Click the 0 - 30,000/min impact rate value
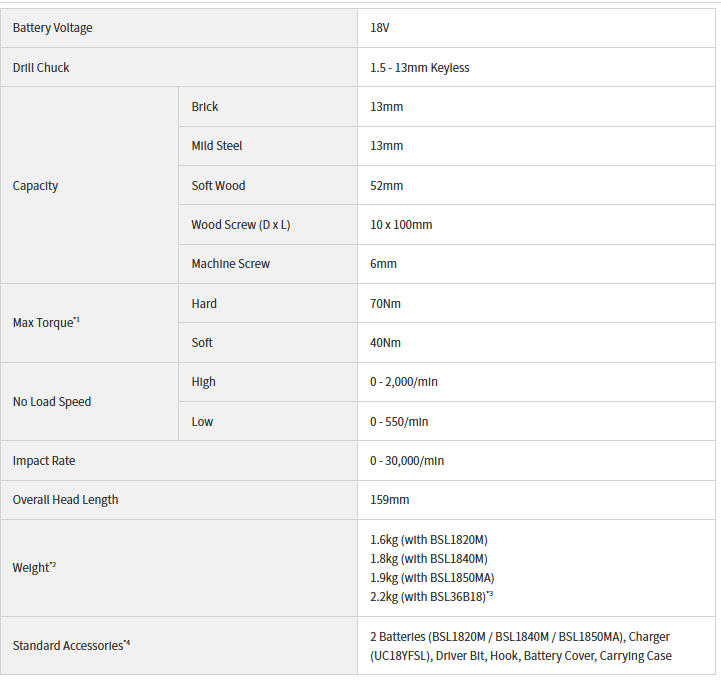This screenshot has width=721, height=681. (x=407, y=461)
